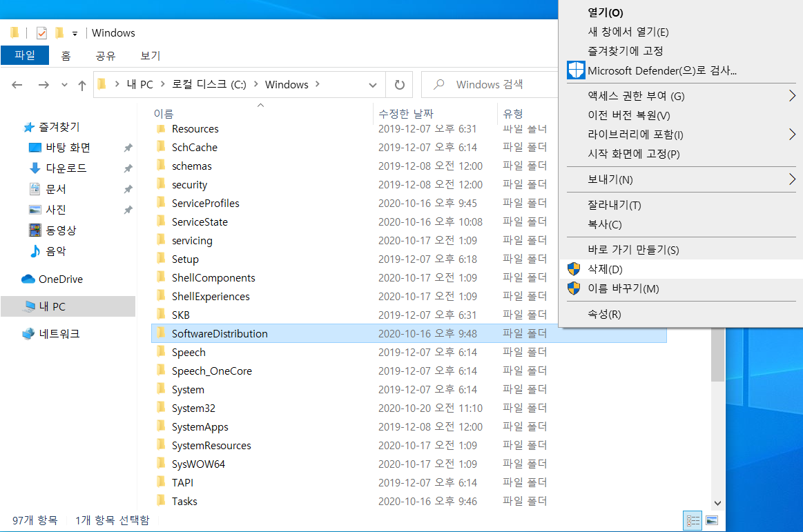Select the SysWOW64 folder icon
Image resolution: width=803 pixels, height=532 pixels.
click(161, 464)
